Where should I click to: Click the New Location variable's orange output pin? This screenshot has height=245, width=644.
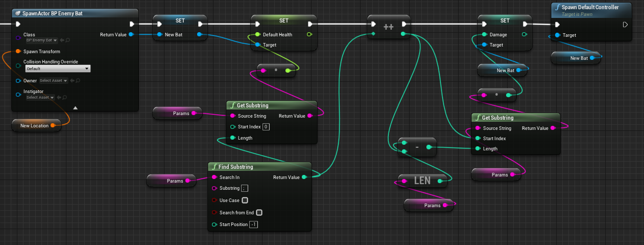[53, 125]
